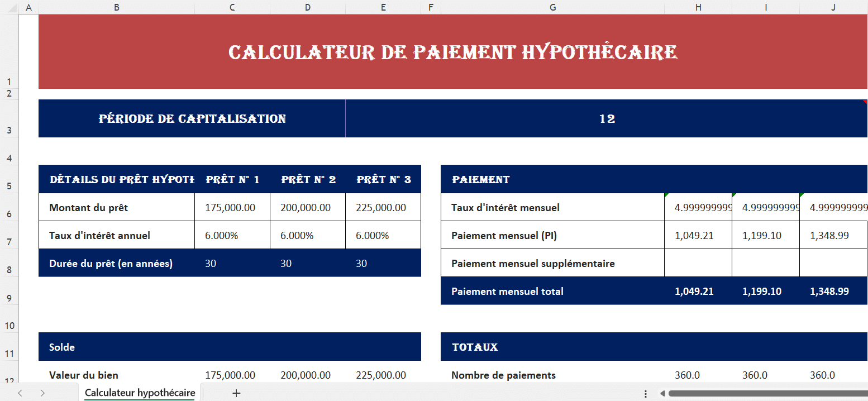Image resolution: width=868 pixels, height=401 pixels.
Task: Click the capitalisation period value 12
Action: coord(607,119)
